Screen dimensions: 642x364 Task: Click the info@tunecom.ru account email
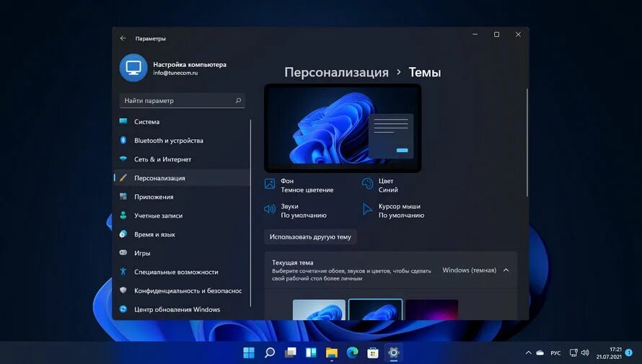175,73
